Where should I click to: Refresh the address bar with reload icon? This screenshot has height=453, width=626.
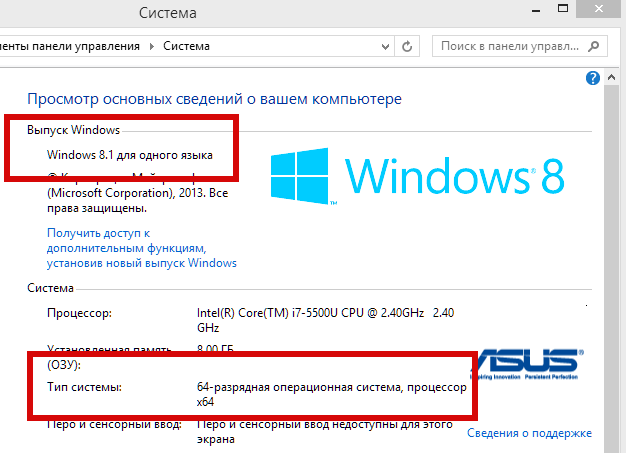[x=407, y=46]
